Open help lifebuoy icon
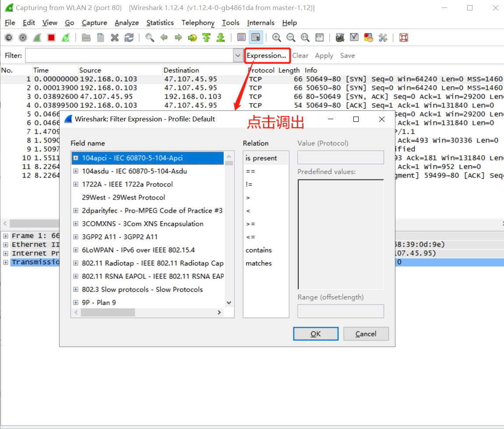504x429 pixels. [404, 38]
